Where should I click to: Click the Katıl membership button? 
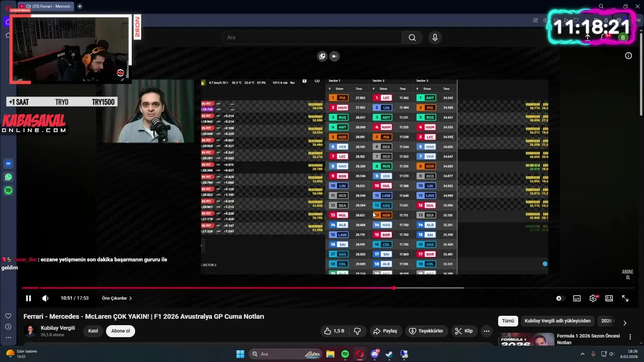[x=93, y=331]
